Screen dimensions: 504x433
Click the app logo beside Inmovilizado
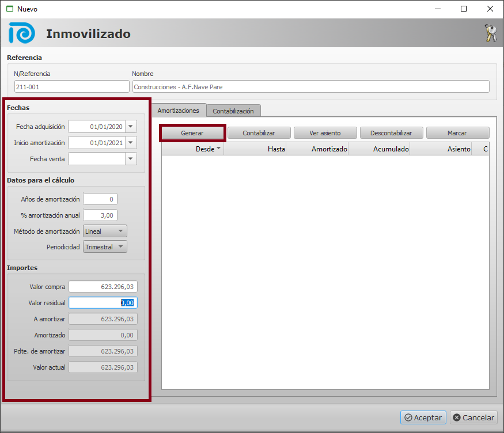[22, 33]
